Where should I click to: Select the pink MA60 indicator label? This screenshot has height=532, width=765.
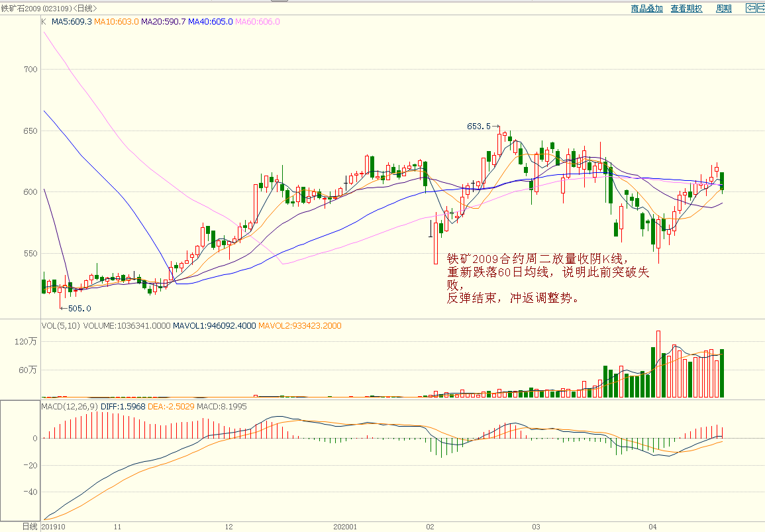pyautogui.click(x=258, y=22)
